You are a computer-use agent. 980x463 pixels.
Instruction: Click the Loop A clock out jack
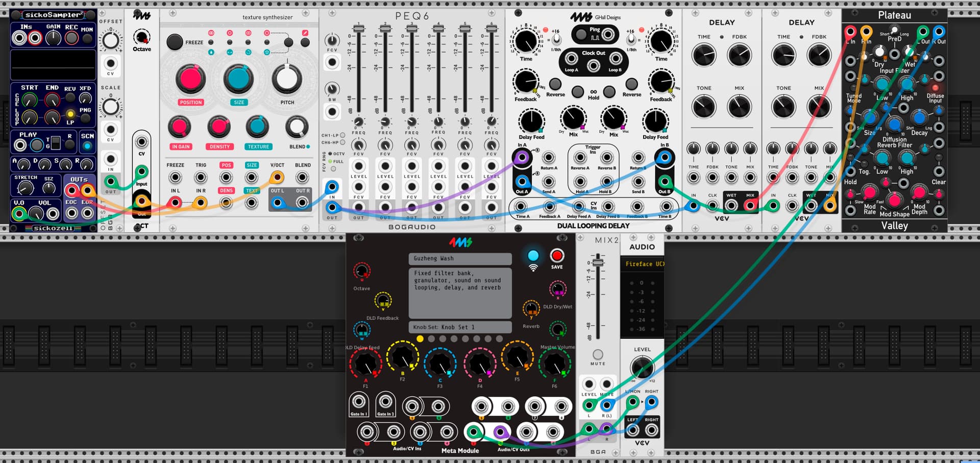(571, 59)
